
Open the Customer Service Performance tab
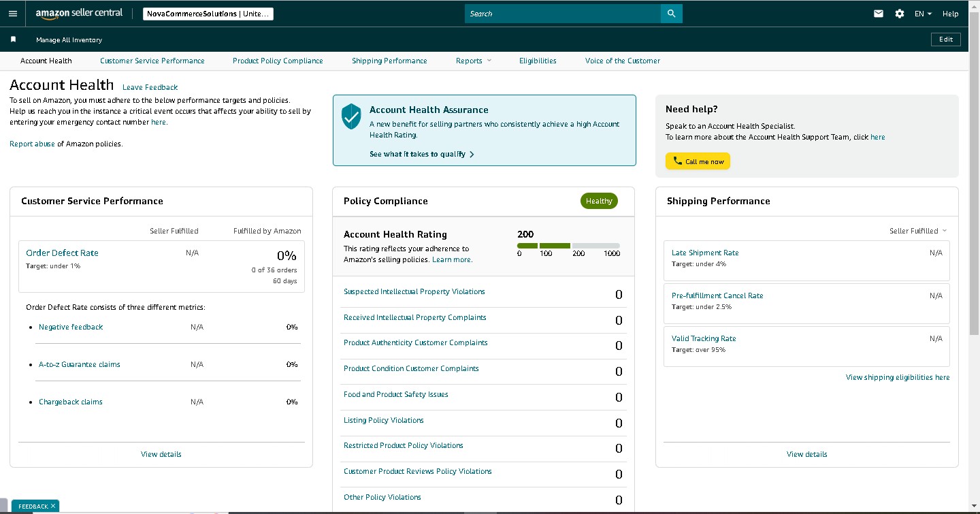(152, 61)
